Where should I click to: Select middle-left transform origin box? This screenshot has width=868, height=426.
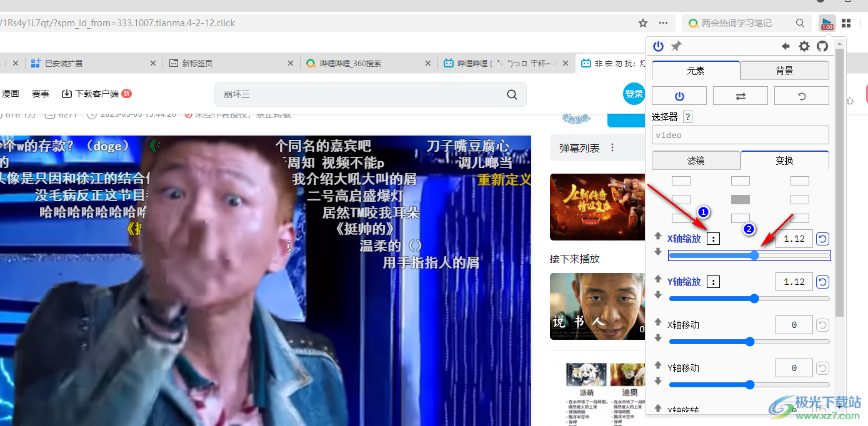[681, 200]
